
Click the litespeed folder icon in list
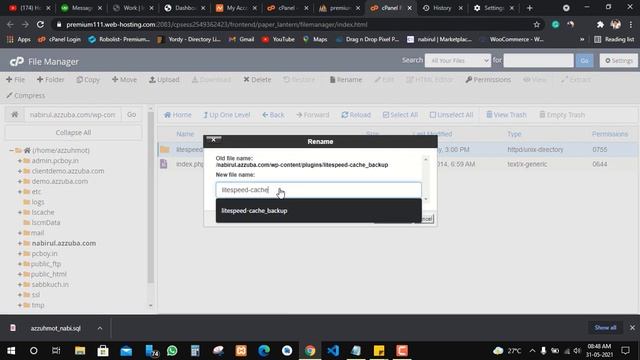pos(164,149)
